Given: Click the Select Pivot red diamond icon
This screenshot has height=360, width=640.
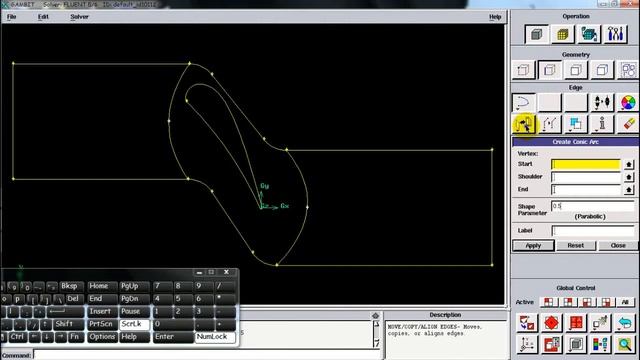Looking at the screenshot, I should (x=551, y=323).
